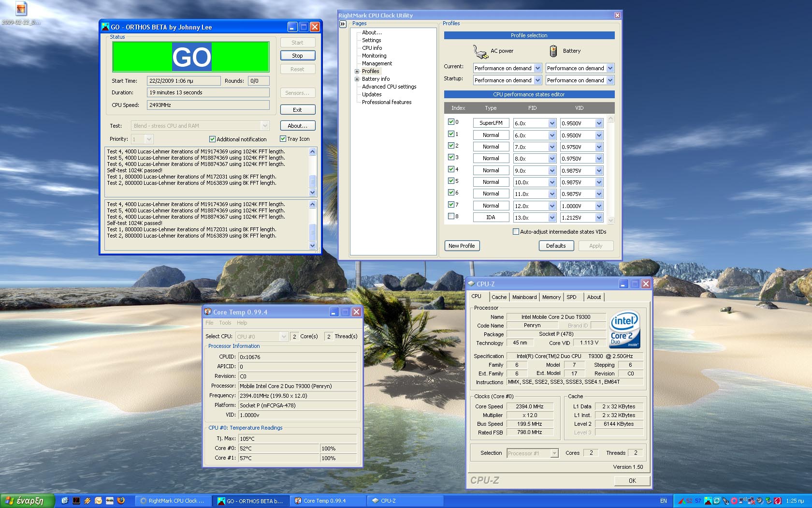Toggle the Tray Icon checkbox in ORTHOS
The image size is (812, 508).
(x=283, y=139)
